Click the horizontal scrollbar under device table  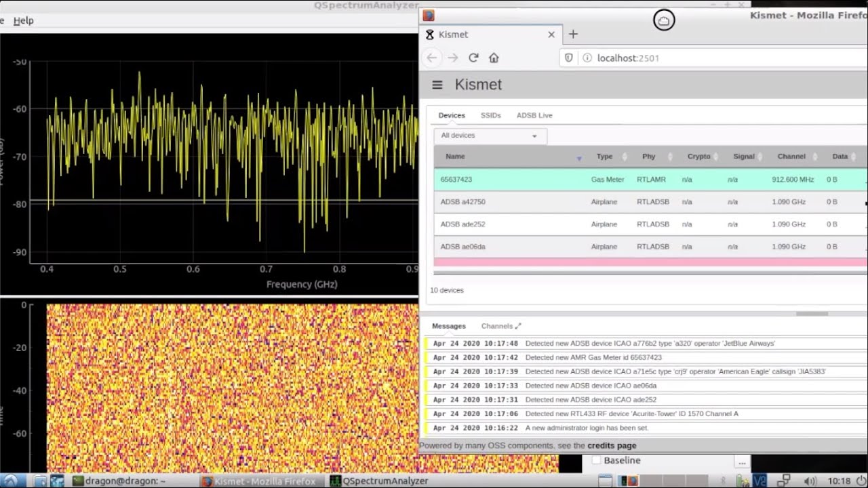coord(811,314)
